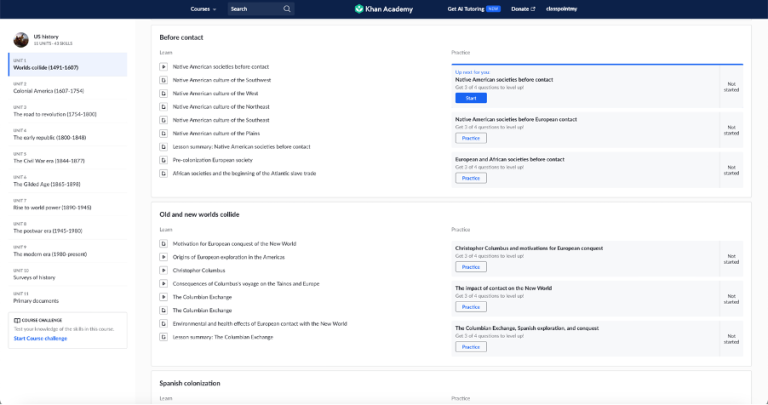
Task: Click article icon for Lesson summary: The Columbian Exchange
Action: click(x=164, y=337)
